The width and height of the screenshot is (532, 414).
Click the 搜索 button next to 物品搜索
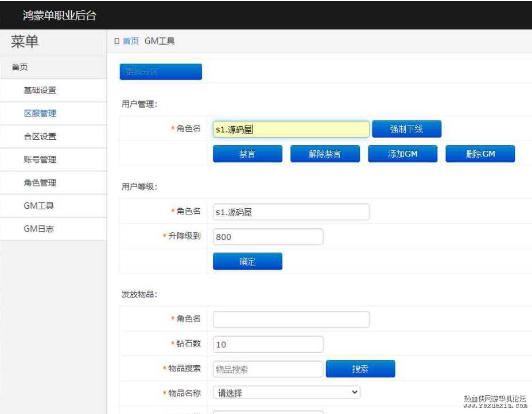click(360, 369)
